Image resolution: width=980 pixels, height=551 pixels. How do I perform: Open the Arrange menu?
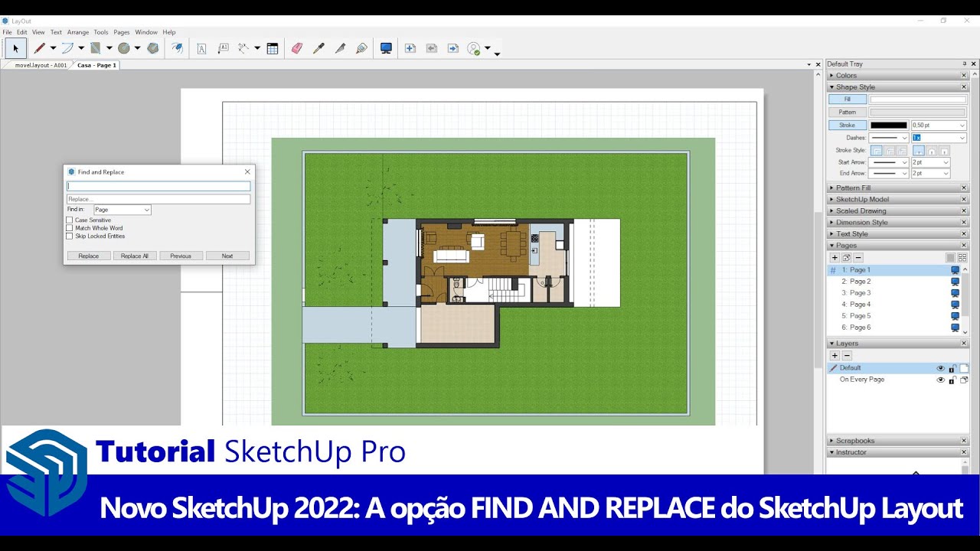78,32
